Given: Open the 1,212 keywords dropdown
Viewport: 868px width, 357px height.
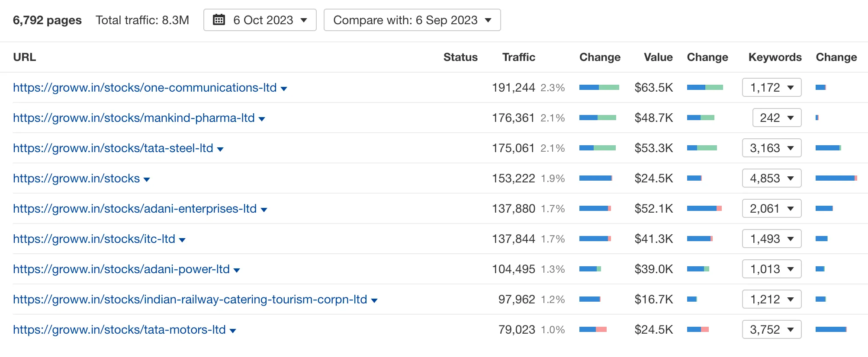Looking at the screenshot, I should click(x=772, y=299).
